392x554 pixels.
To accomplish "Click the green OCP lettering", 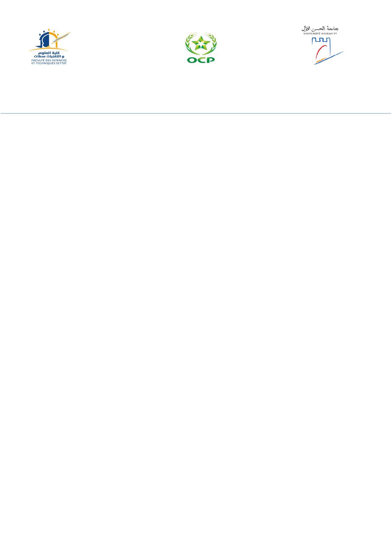I will (201, 60).
